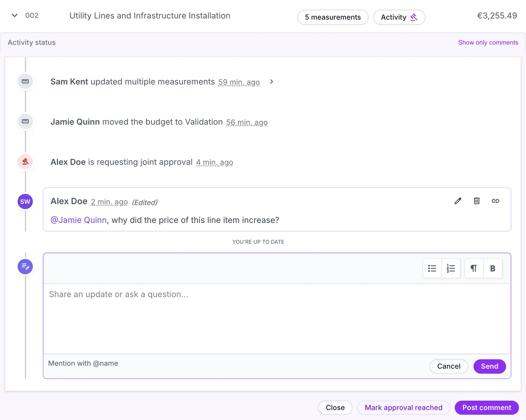Expand Sam Kent's multiple measurements update
The height and width of the screenshot is (420, 526).
pyautogui.click(x=271, y=82)
